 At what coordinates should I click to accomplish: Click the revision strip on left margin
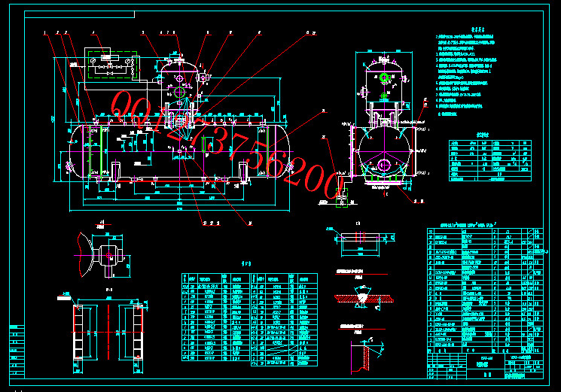(17, 351)
